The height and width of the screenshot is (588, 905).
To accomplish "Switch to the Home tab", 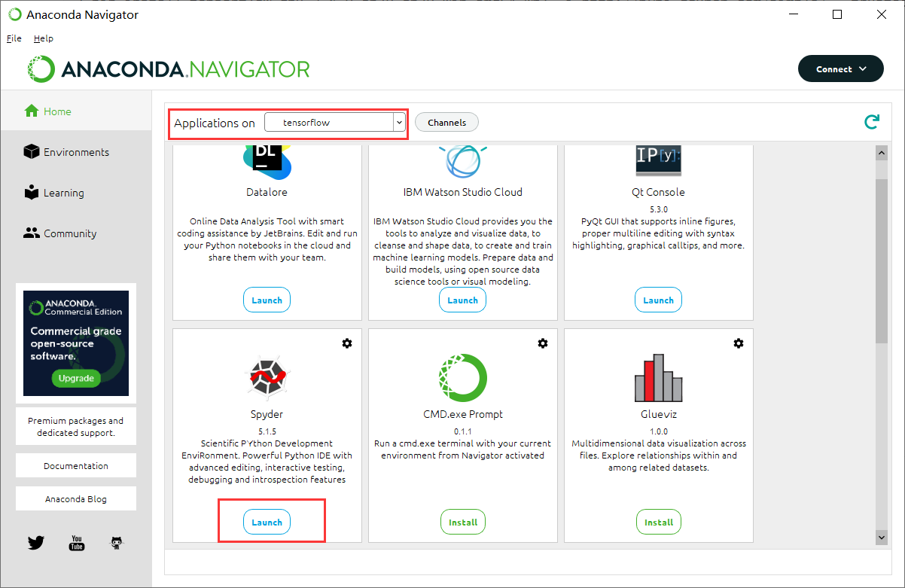I will [x=76, y=111].
